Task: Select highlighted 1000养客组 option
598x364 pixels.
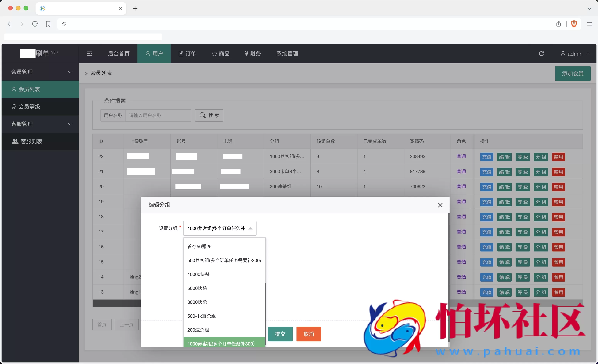Action: click(x=224, y=342)
